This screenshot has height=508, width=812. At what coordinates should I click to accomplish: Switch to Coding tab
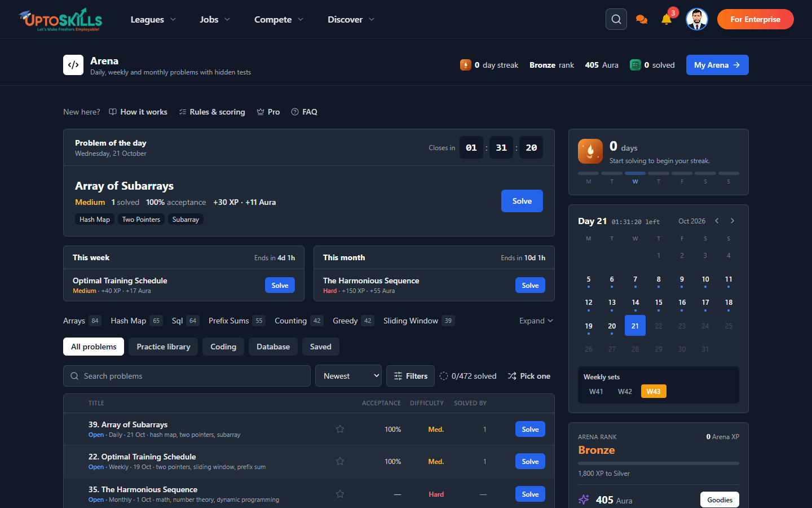(223, 347)
